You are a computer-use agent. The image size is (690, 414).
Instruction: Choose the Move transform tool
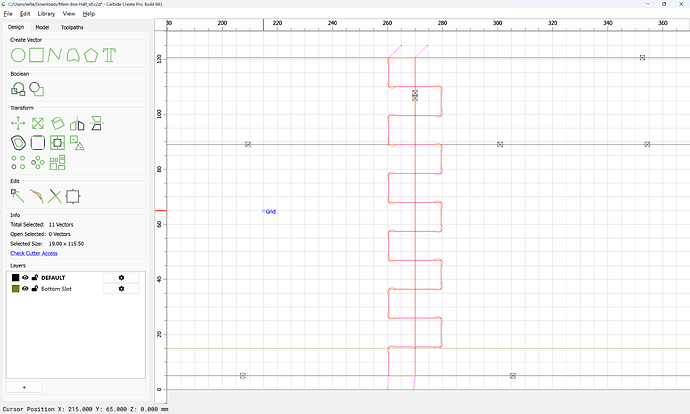coord(18,123)
